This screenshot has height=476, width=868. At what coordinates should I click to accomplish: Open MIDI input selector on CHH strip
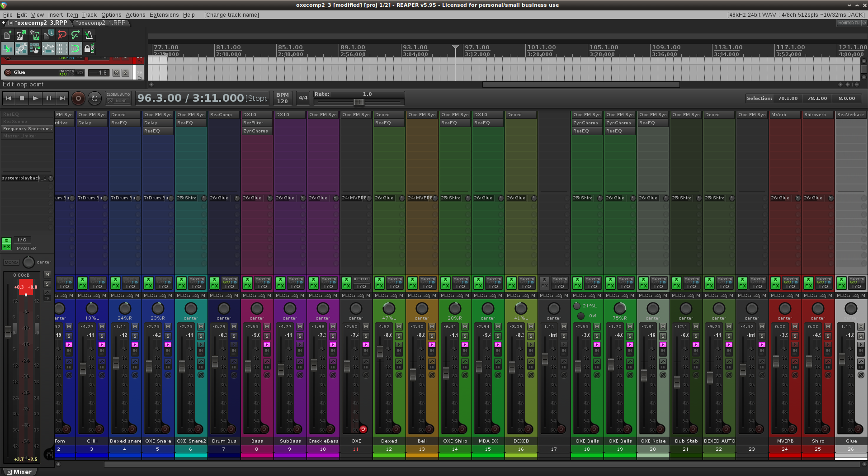tap(92, 296)
